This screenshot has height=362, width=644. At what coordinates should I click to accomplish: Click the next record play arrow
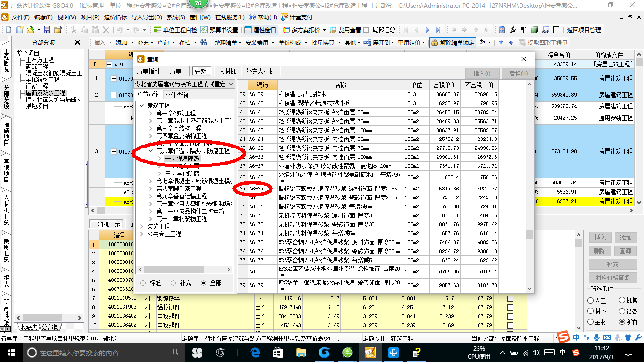(x=427, y=30)
